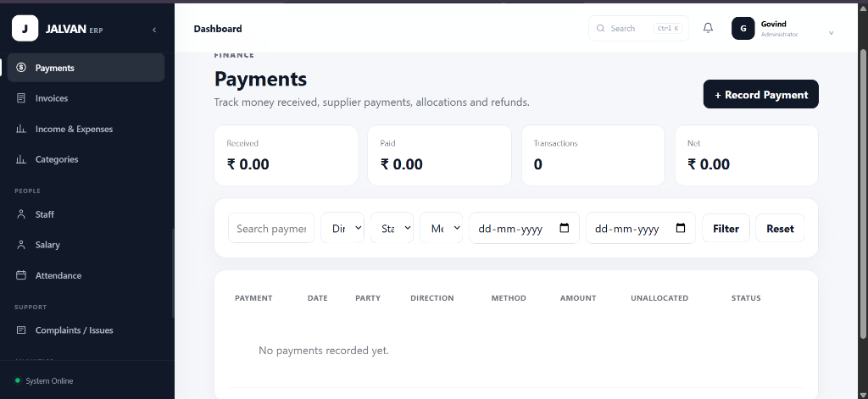Click the Govind user name

(x=773, y=24)
